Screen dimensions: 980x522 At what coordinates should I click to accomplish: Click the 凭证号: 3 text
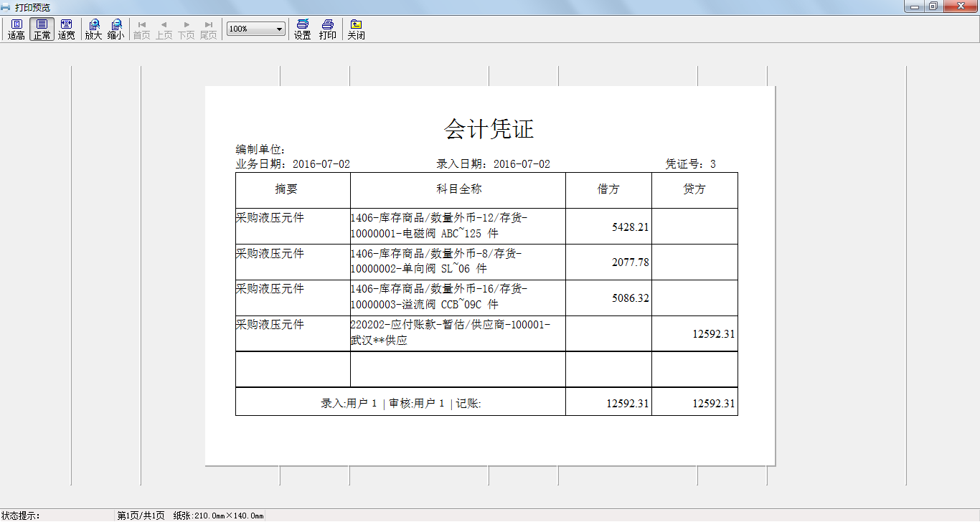tap(691, 164)
